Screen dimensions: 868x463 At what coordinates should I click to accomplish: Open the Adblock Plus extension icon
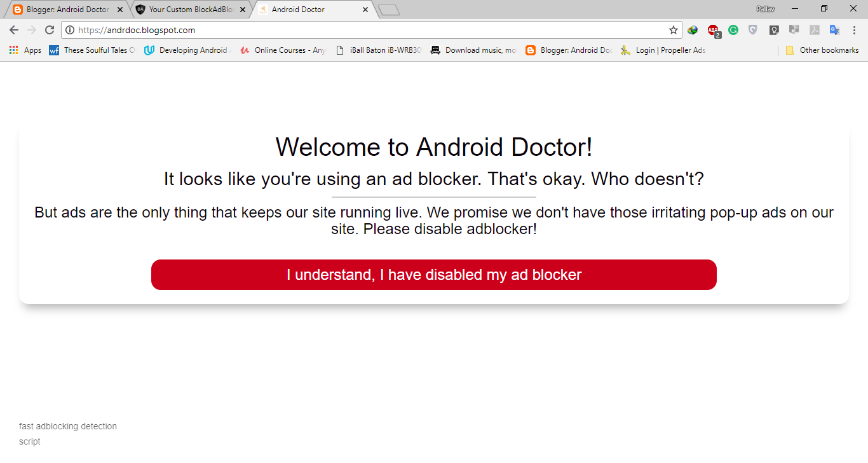714,30
